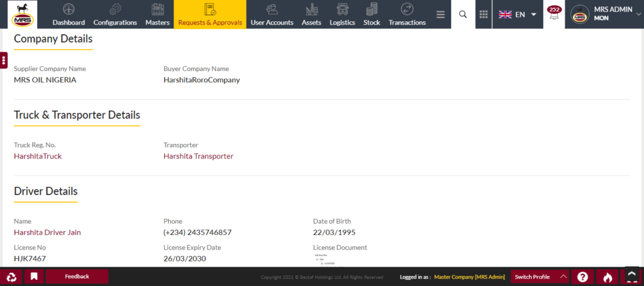Click the recycle icon in footer
644x286 pixels.
[11, 277]
